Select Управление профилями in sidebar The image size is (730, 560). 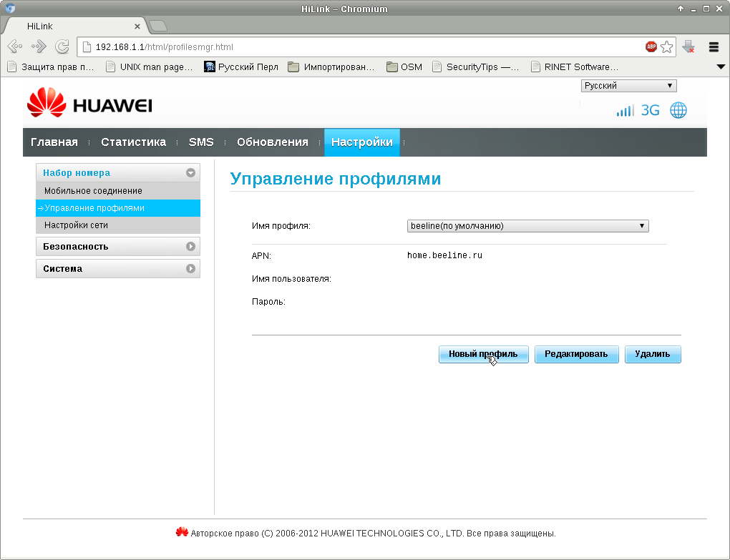pyautogui.click(x=118, y=208)
